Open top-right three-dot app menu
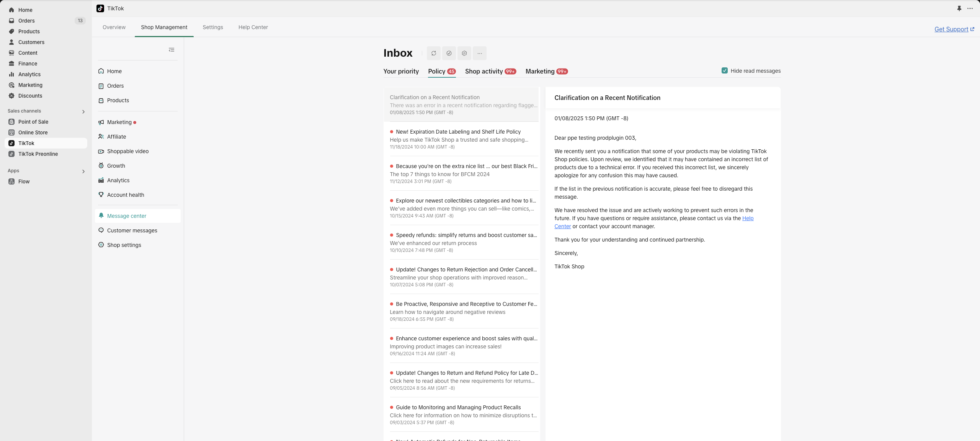 click(970, 8)
